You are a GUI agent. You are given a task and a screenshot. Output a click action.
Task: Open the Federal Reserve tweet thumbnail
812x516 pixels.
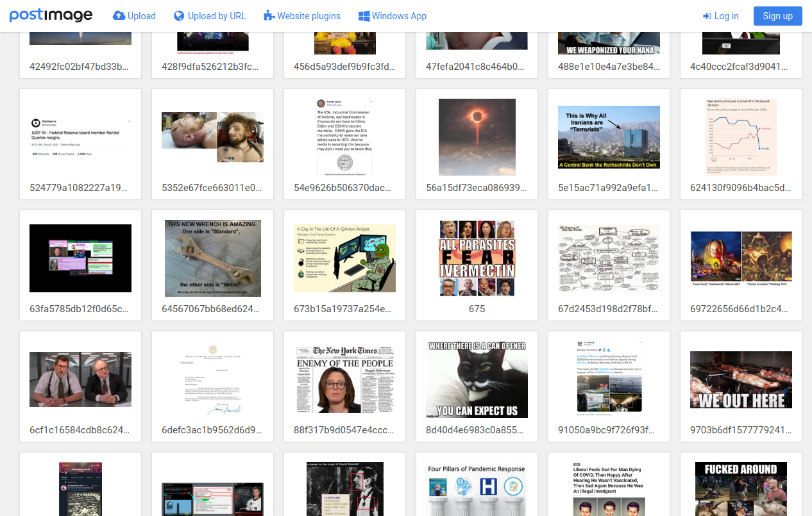click(80, 137)
